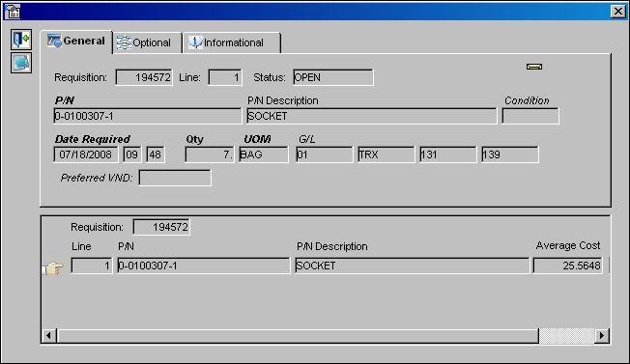
Task: Click the upper P/N field 0-0100307-1
Action: pyautogui.click(x=148, y=116)
